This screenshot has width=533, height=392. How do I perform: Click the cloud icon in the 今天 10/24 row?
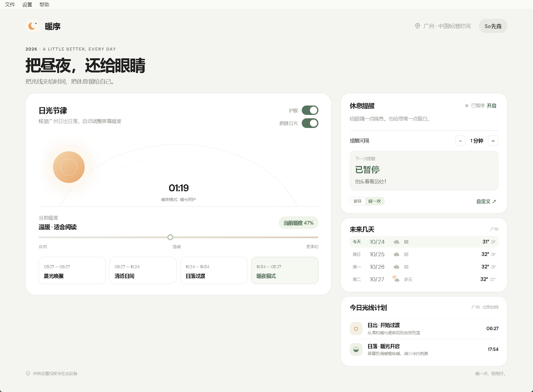pos(396,242)
